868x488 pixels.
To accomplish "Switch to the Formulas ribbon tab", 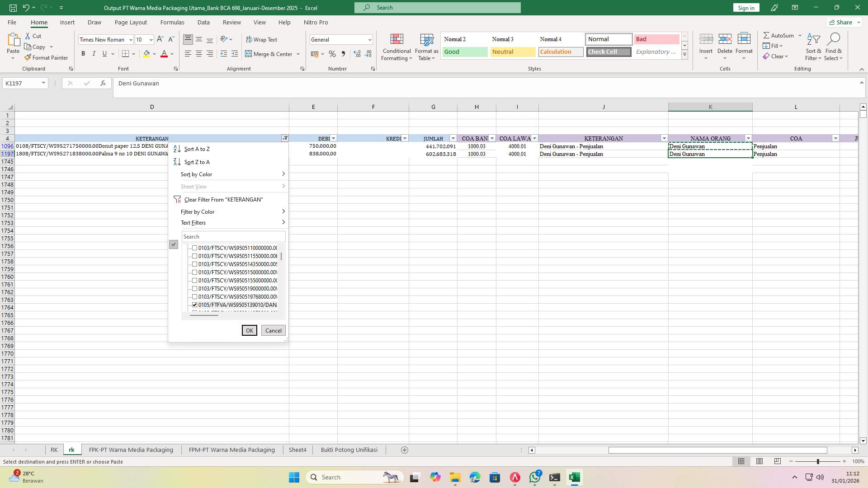I will coord(172,22).
